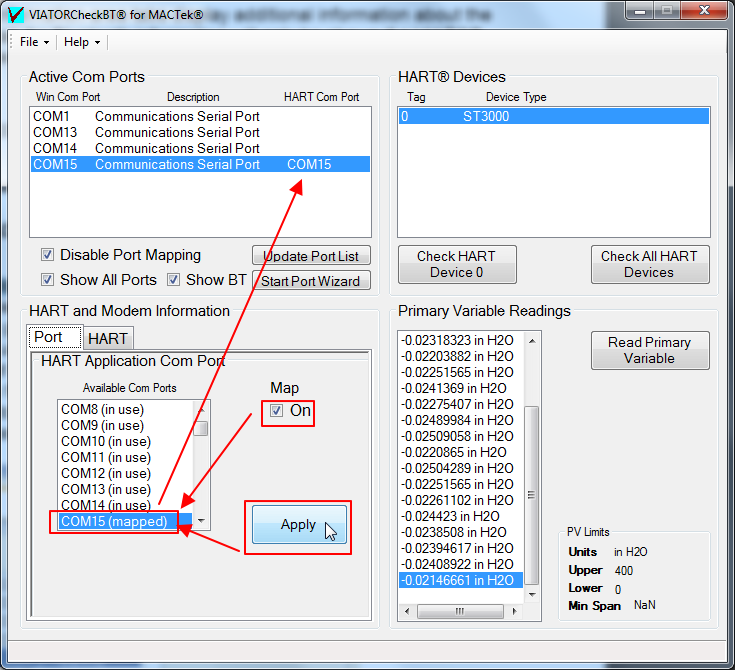Expand the File menu dropdown arrow

[46, 43]
